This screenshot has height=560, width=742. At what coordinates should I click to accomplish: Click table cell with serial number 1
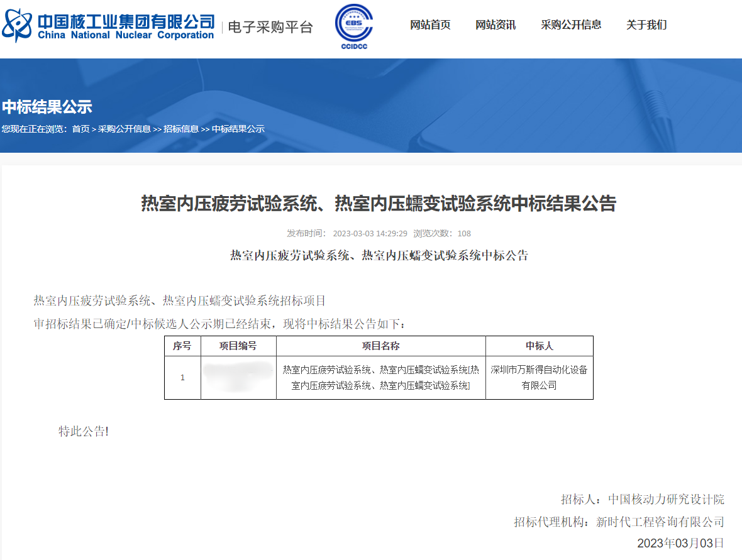pos(182,378)
